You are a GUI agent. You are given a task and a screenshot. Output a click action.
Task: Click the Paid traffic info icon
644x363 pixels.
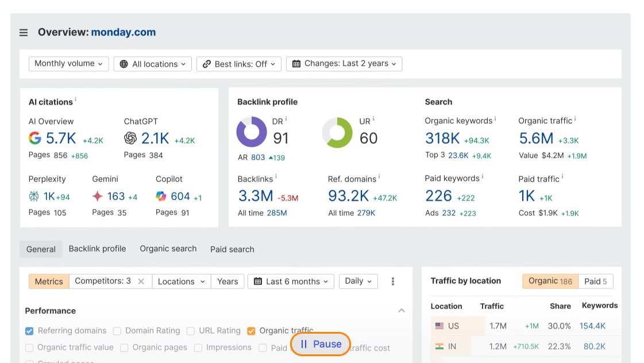coord(562,177)
